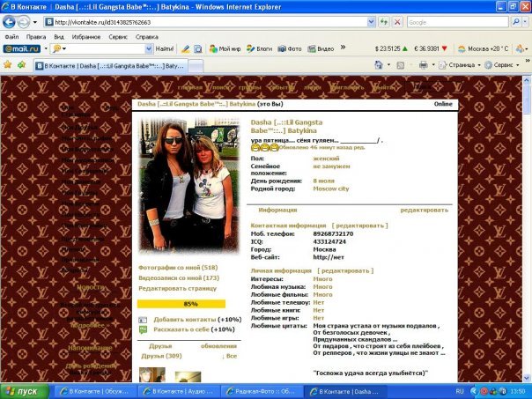Click the red Stop loading icon
Image resolution: width=532 pixels, height=399 pixels.
tap(397, 22)
